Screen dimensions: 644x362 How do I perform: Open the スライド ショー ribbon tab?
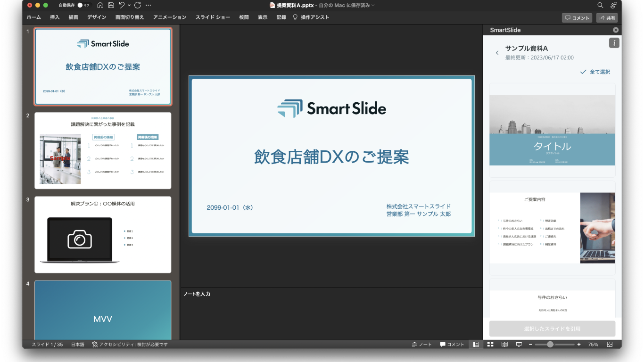click(x=213, y=17)
